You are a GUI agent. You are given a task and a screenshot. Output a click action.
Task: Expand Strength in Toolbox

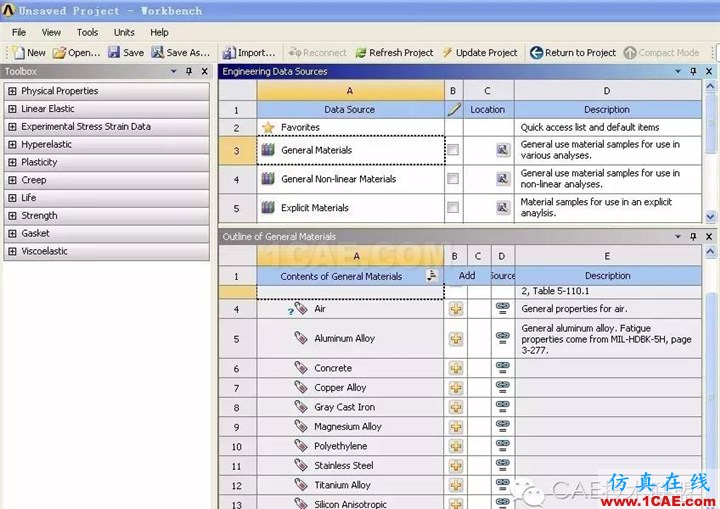12,215
